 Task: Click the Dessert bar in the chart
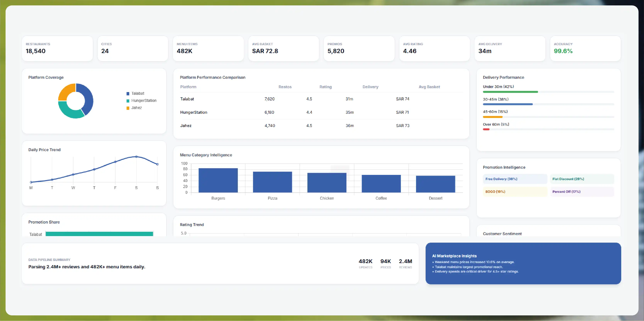click(x=435, y=184)
